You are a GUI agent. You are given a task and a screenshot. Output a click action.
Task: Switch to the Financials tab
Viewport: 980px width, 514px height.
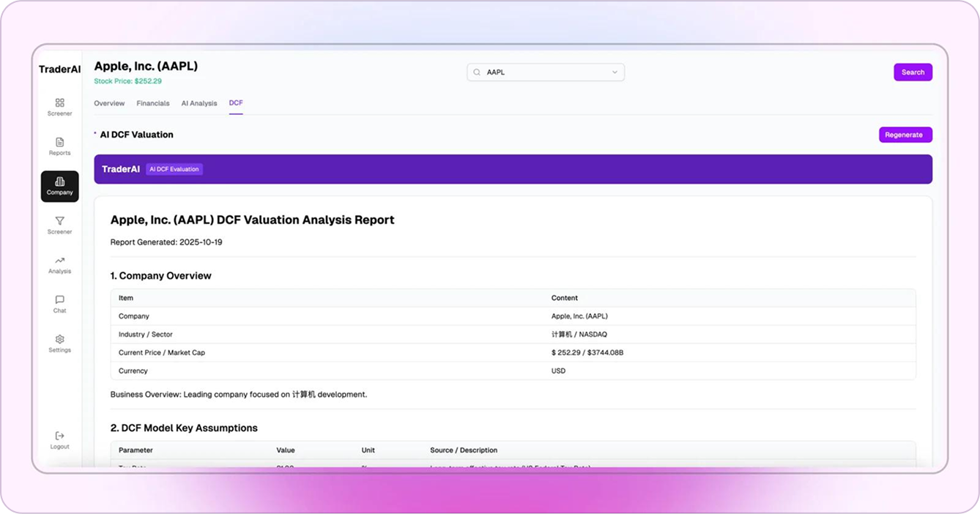153,103
